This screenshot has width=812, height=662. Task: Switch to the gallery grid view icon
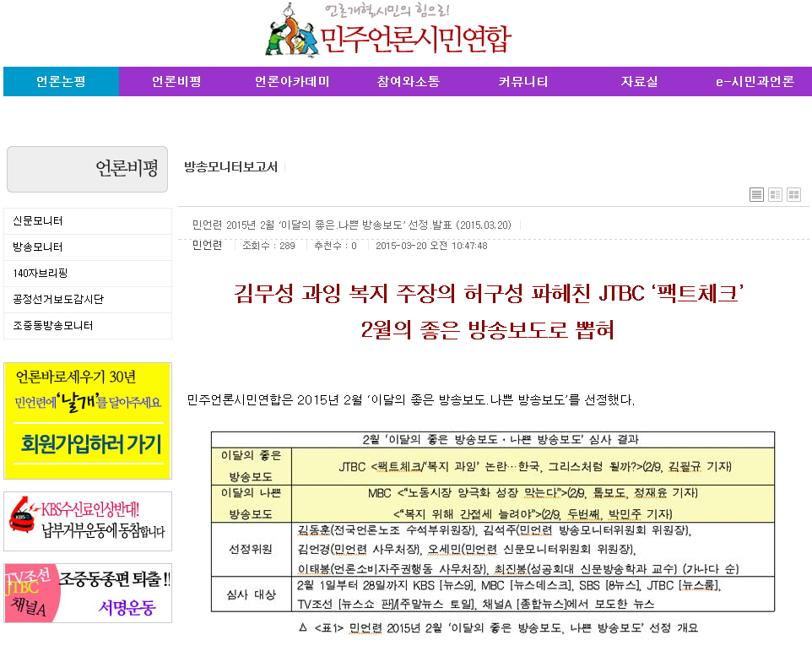(x=793, y=194)
